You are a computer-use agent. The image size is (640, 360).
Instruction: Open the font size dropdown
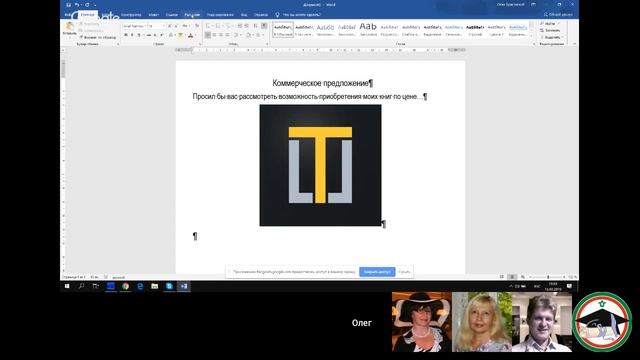click(163, 26)
